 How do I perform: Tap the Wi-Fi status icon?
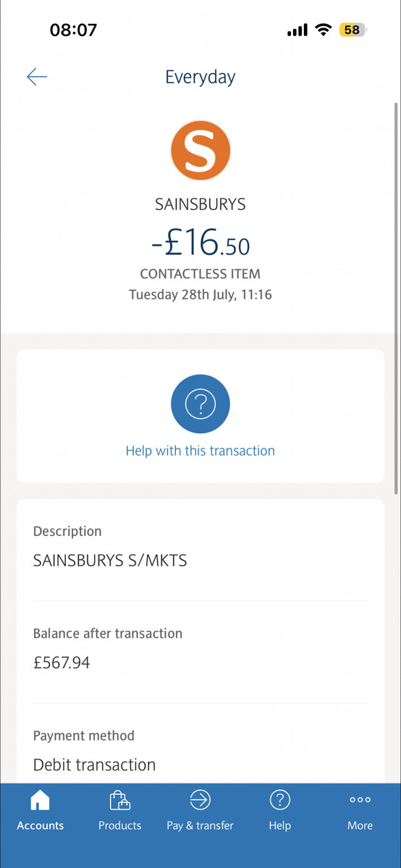[x=323, y=30]
